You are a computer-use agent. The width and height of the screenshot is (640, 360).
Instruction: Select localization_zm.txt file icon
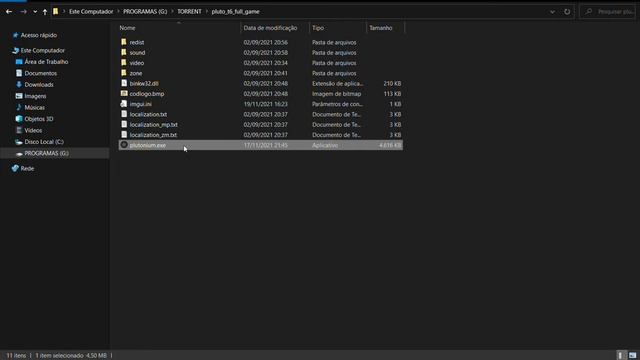[124, 135]
